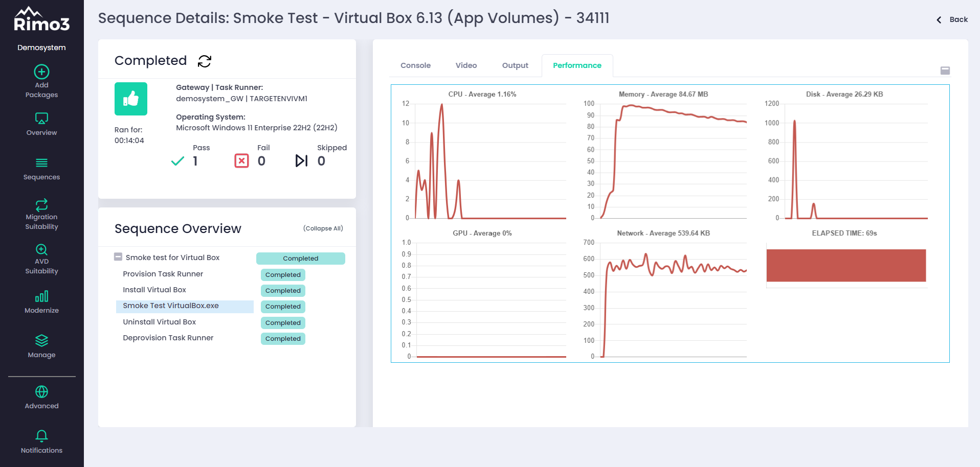Select Deprovision Task Runner step
The image size is (980, 467).
tap(168, 338)
